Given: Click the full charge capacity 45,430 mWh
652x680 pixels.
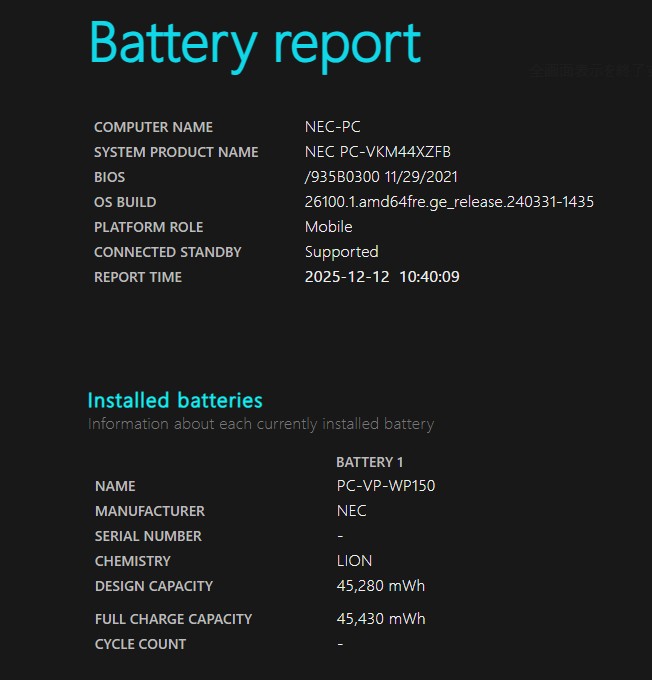Looking at the screenshot, I should [x=381, y=619].
